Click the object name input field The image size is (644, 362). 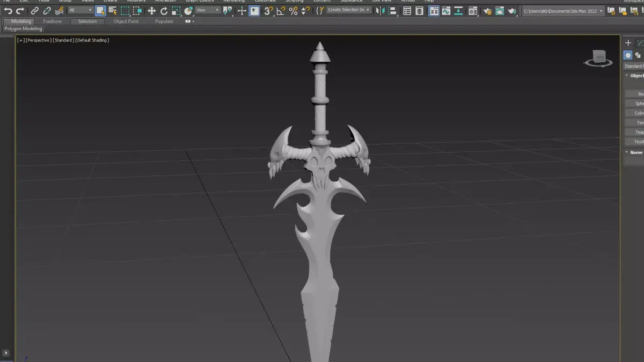tap(635, 161)
